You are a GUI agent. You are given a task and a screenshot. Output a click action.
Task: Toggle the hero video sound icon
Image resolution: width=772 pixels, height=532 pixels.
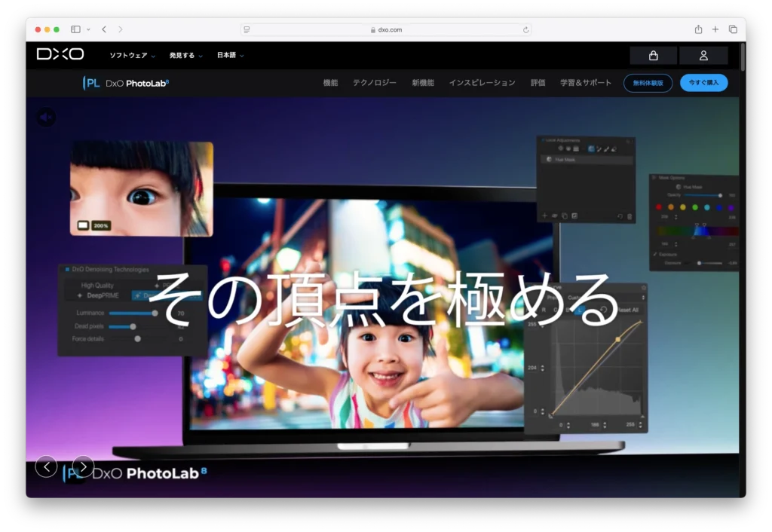(x=46, y=117)
